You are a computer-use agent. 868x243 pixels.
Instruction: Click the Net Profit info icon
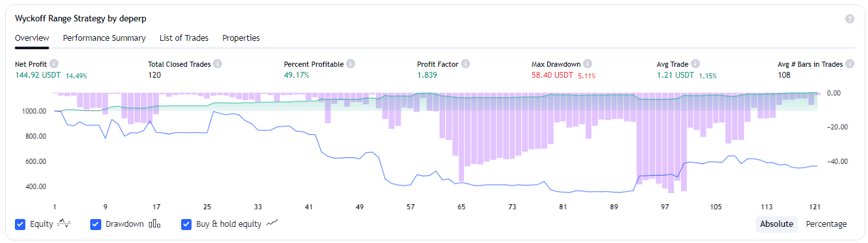click(x=54, y=64)
